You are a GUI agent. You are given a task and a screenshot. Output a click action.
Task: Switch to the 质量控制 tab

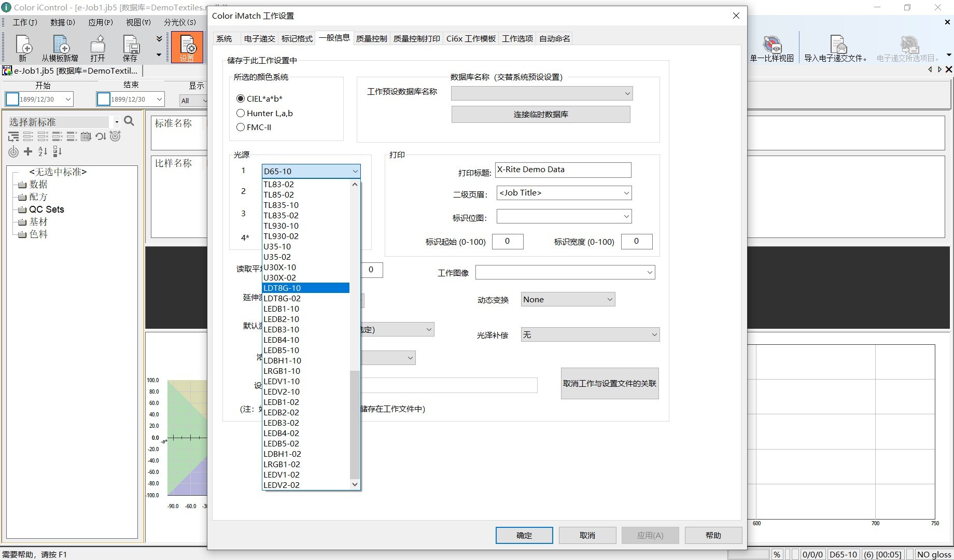(x=371, y=38)
